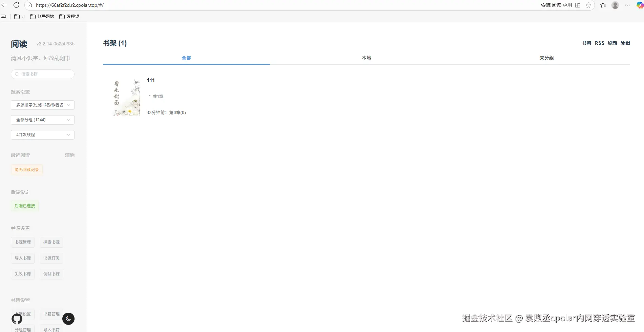
Task: Click the 导入书源 button
Action: coord(23,258)
